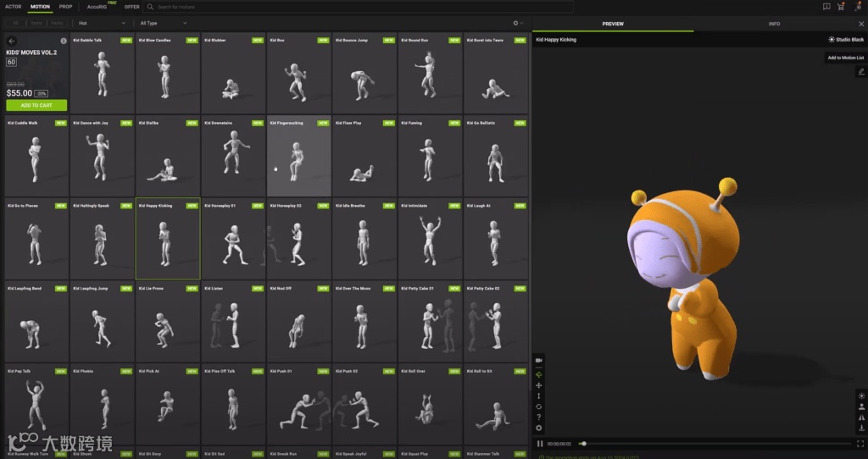Select the vertical zoom arrow tool in preview

(x=538, y=396)
